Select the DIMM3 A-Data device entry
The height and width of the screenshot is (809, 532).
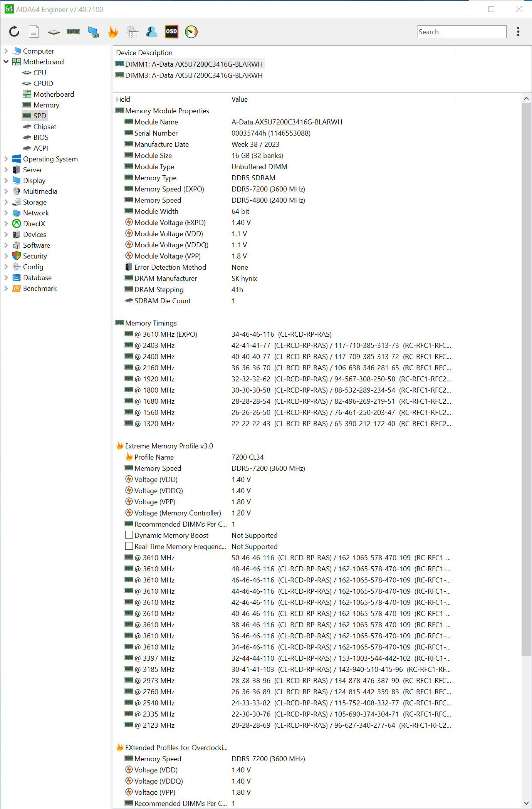189,75
